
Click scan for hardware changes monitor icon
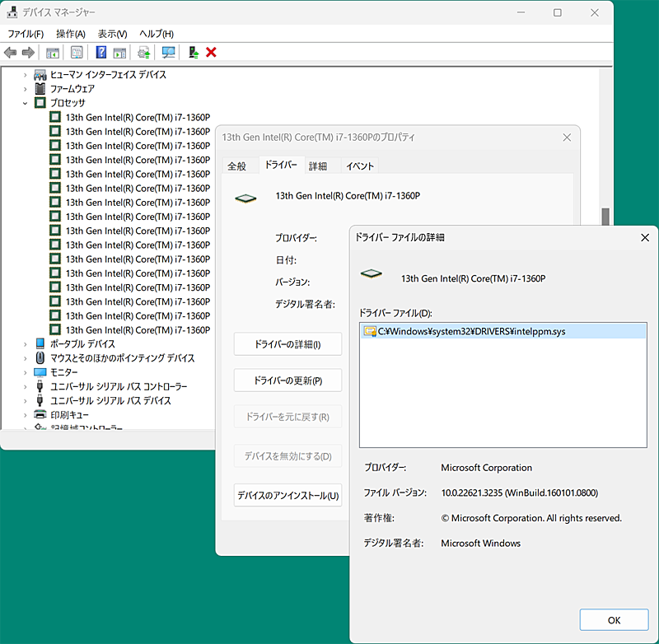(x=169, y=53)
